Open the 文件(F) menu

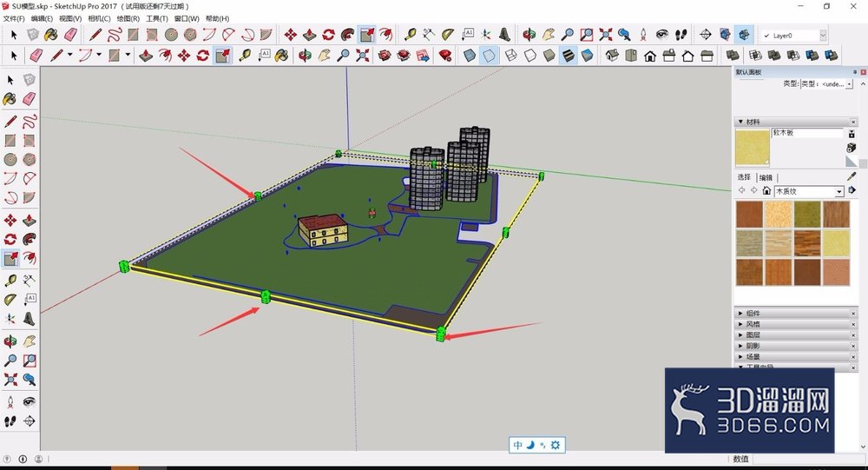coord(14,18)
